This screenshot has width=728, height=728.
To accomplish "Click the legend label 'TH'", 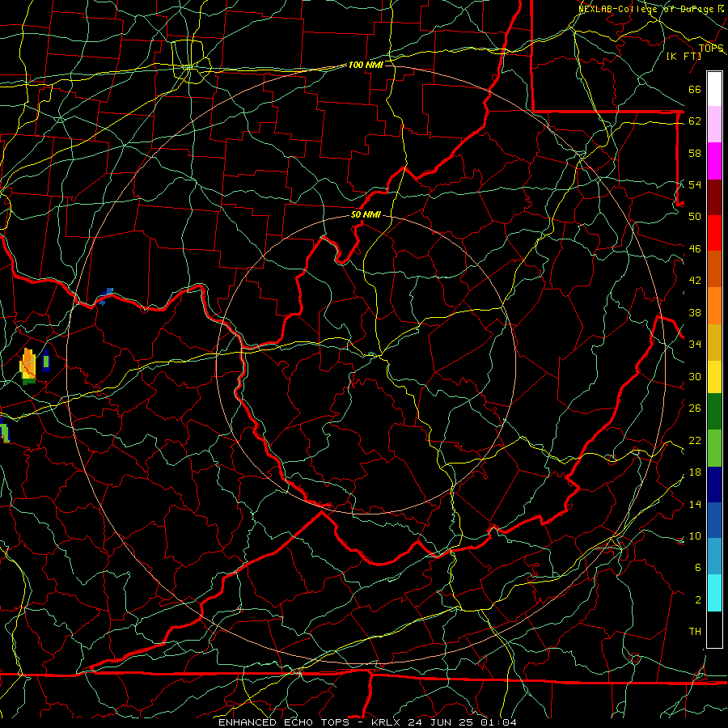I will click(x=695, y=632).
